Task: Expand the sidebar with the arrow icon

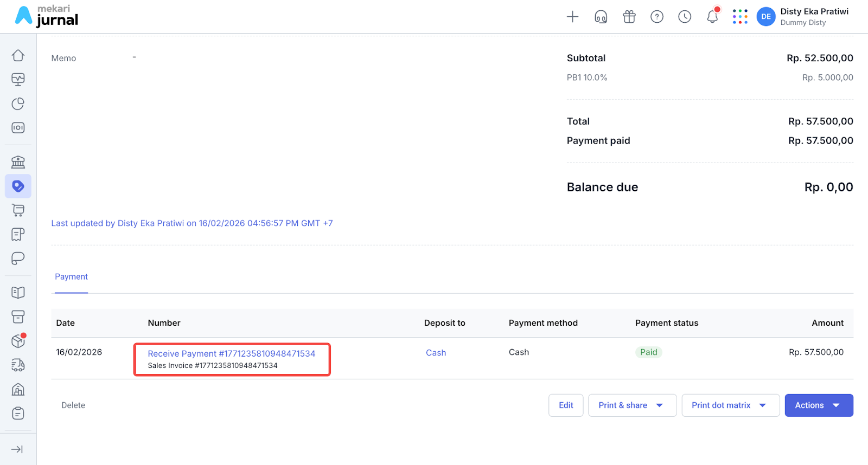Action: click(17, 449)
